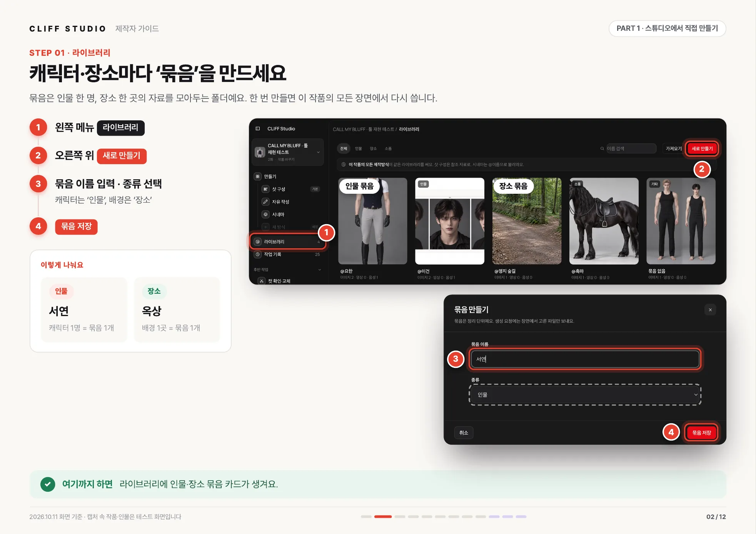Open the 종류 dropdown showing 인물
Screen dimensions: 756x534
pos(585,395)
